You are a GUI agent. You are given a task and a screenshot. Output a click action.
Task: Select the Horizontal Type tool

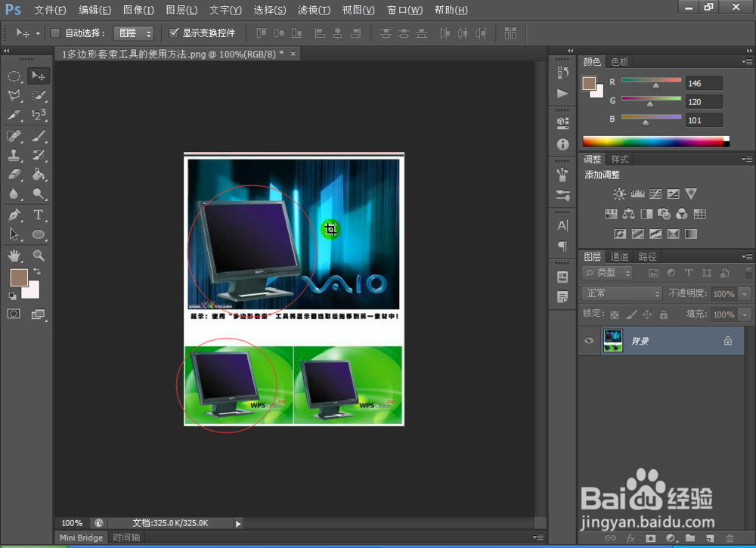38,215
